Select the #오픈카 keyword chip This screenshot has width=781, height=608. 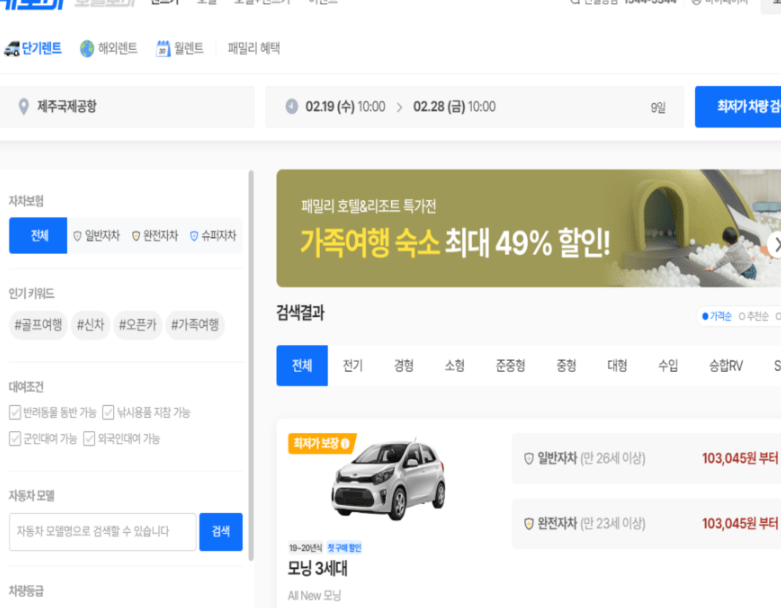click(138, 325)
